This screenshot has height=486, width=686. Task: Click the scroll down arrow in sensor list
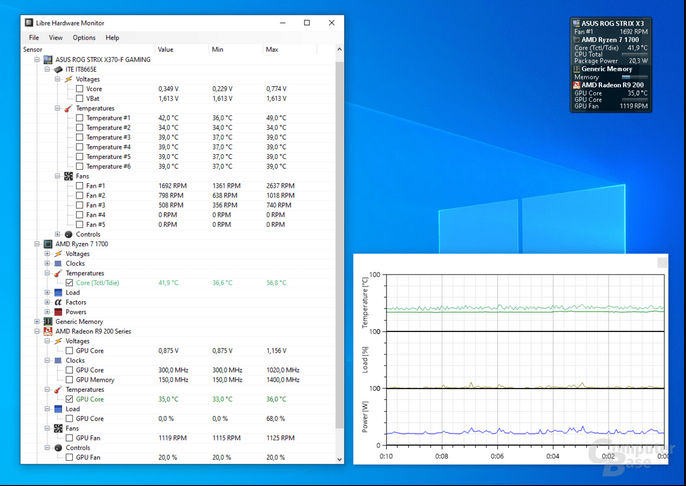coord(340,459)
